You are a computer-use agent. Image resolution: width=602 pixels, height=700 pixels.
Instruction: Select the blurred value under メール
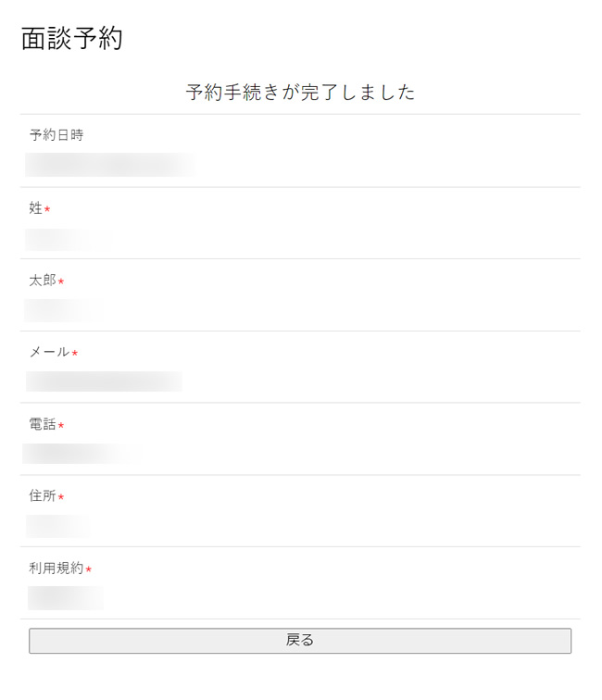tap(104, 381)
